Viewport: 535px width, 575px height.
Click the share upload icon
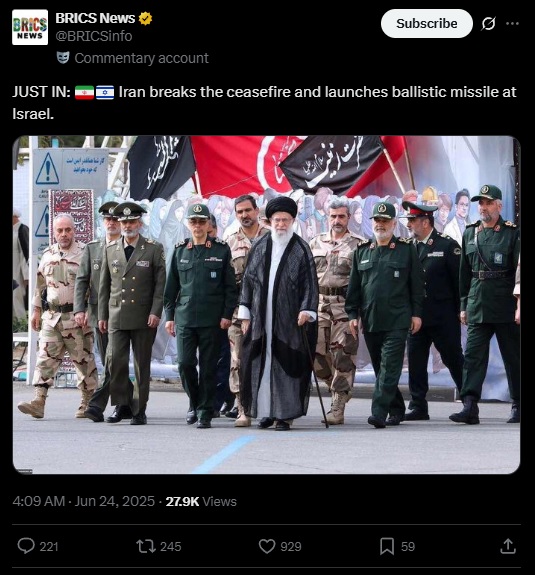click(x=508, y=546)
